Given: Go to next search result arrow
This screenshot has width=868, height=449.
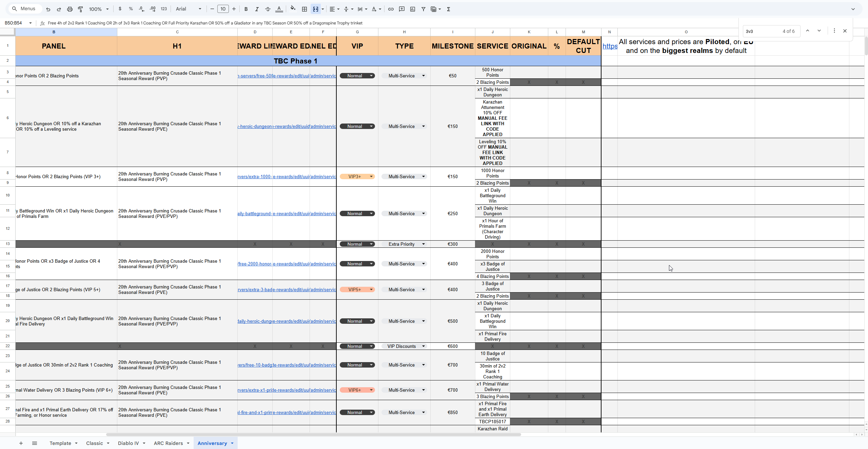Looking at the screenshot, I should [819, 31].
